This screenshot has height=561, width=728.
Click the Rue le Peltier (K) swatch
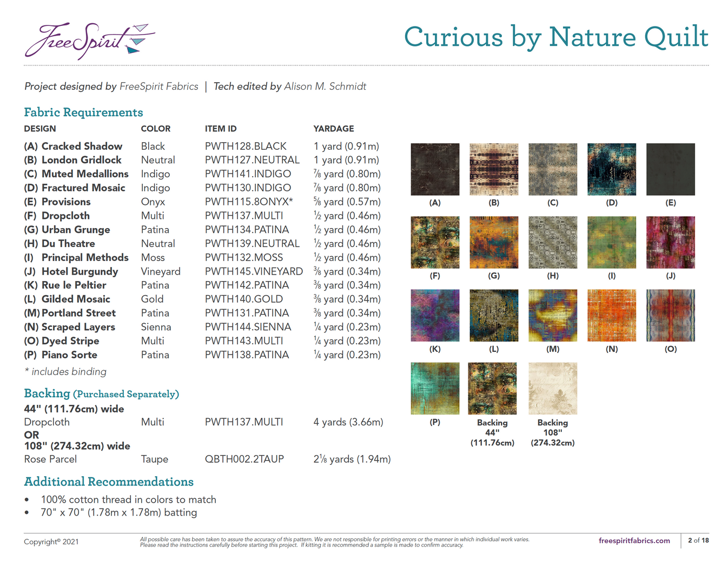[435, 315]
